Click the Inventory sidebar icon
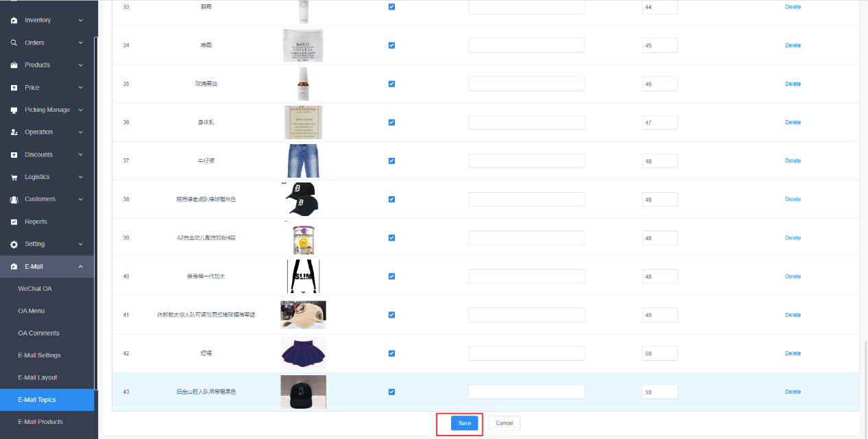The height and width of the screenshot is (439, 868). [x=14, y=21]
